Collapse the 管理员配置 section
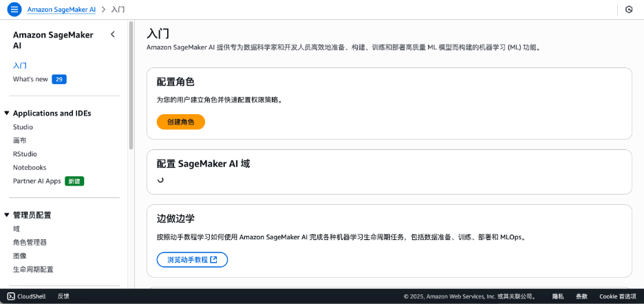The height and width of the screenshot is (304, 644). [7, 215]
